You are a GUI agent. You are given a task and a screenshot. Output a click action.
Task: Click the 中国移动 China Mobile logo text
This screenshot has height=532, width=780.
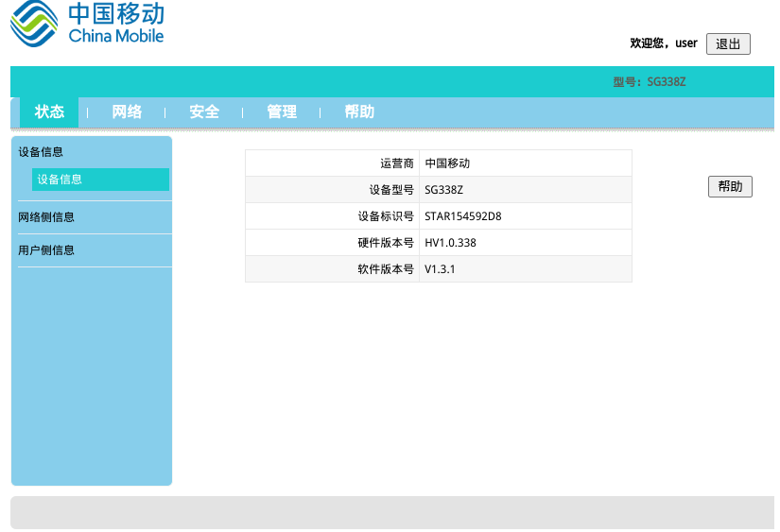click(115, 24)
